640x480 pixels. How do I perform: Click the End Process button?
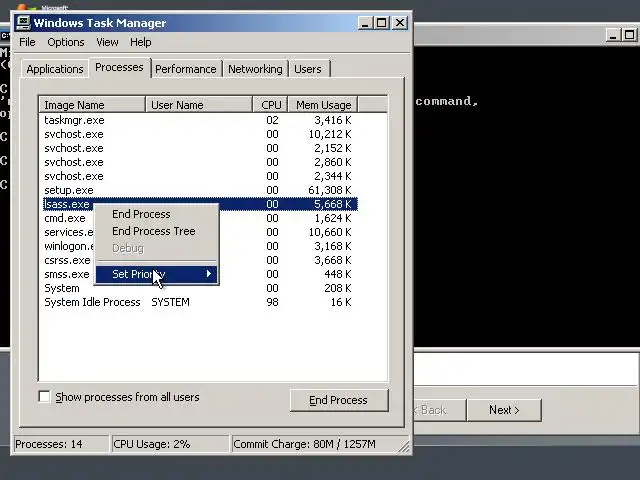click(338, 400)
